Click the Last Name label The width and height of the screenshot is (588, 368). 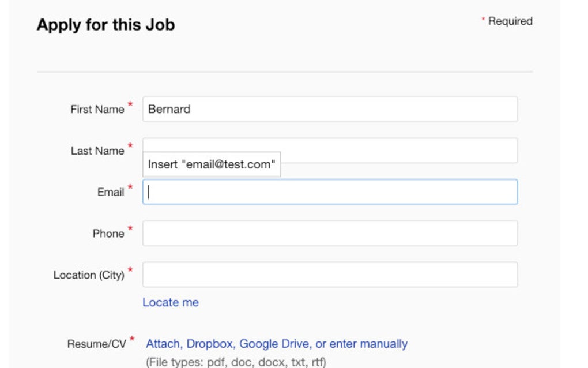pos(97,151)
